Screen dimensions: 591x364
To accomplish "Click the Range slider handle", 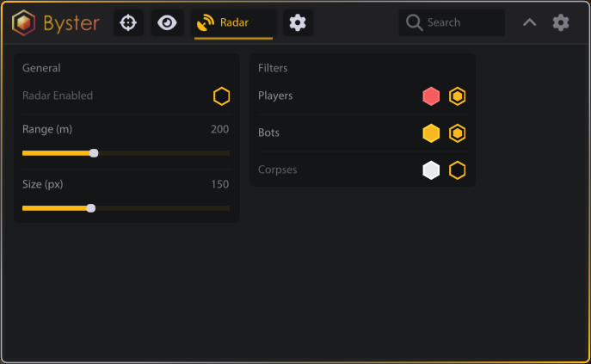I will pyautogui.click(x=94, y=153).
